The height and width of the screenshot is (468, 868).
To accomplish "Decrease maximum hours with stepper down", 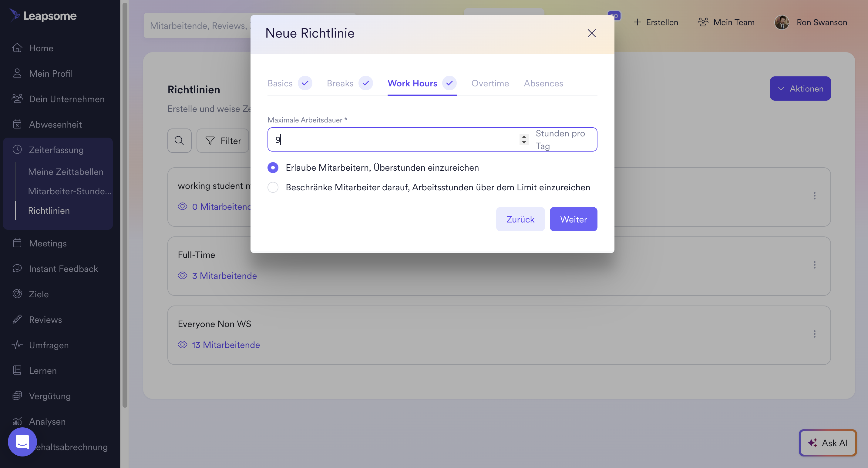I will coord(524,142).
